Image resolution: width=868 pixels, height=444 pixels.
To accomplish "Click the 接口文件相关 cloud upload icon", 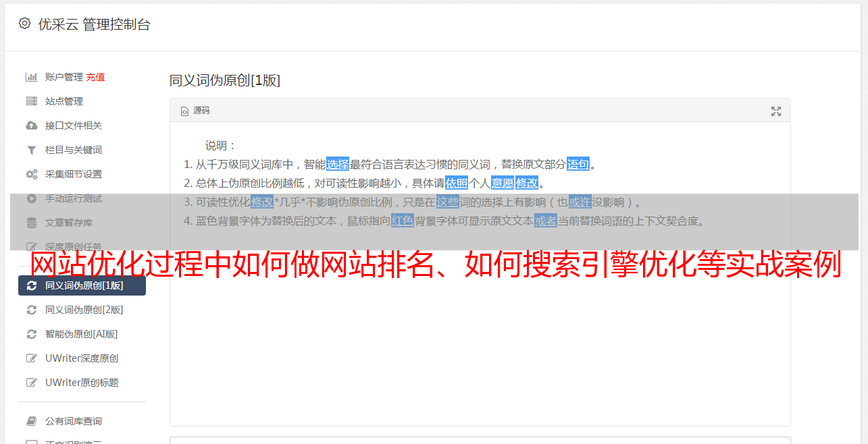I will (31, 126).
